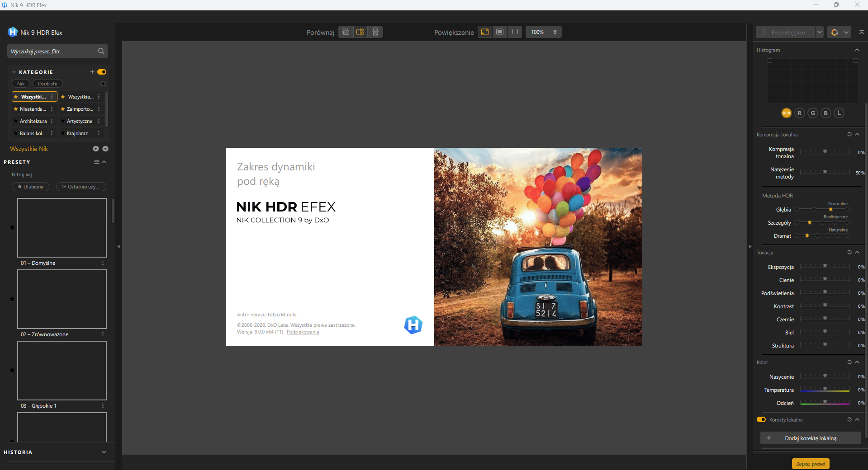Viewport: 868px width, 470px height.
Task: Filter presets by Ostatnio uży...
Action: pyautogui.click(x=81, y=187)
